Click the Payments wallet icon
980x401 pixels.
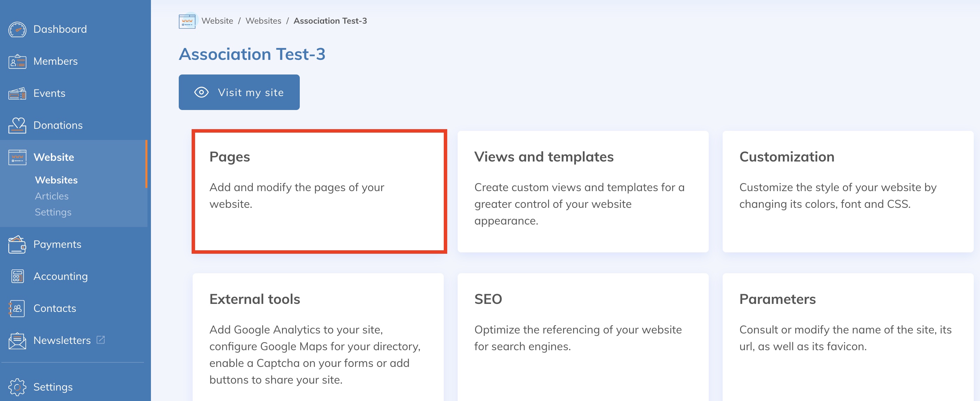(17, 244)
